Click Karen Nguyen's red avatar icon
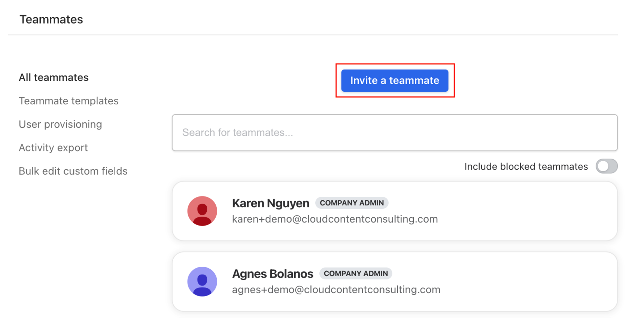 [x=202, y=211]
